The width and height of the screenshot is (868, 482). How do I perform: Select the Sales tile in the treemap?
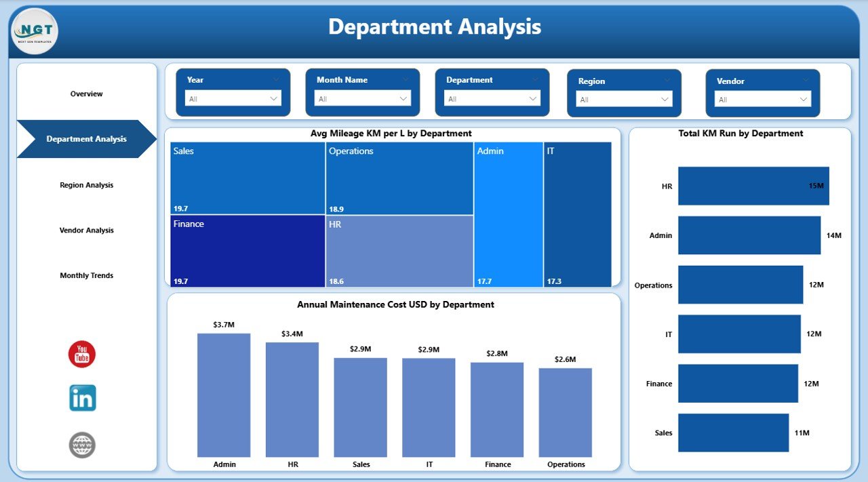[247, 176]
